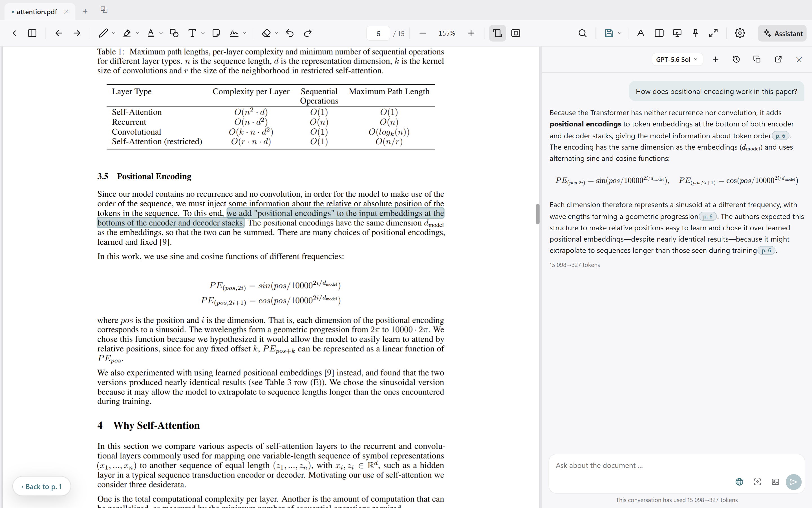Viewport: 812px width, 508px height.
Task: Go to previous view with left arrow
Action: coord(58,33)
